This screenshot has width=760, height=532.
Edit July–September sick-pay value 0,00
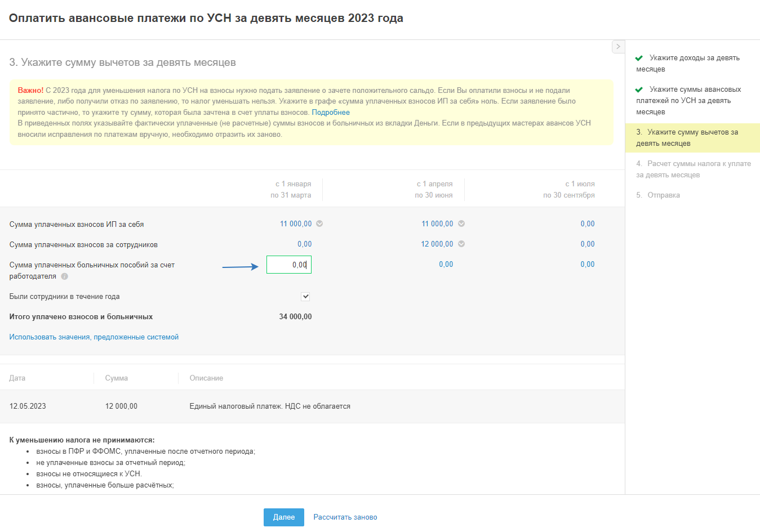tap(588, 264)
